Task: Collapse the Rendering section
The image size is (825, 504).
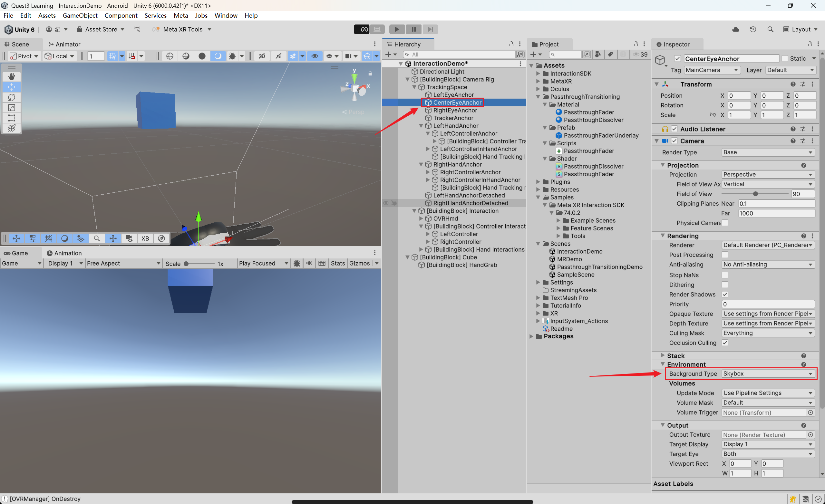Action: 663,236
